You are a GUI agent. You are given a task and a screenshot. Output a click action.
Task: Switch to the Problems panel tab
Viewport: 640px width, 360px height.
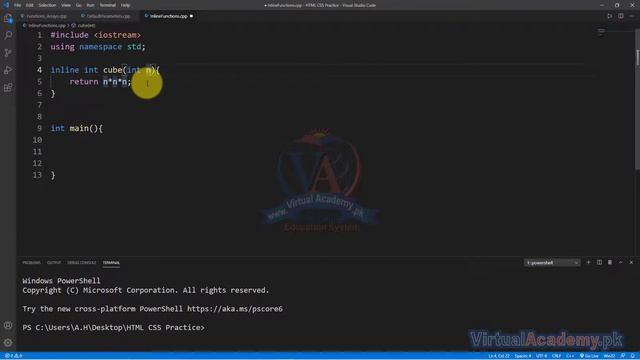pyautogui.click(x=31, y=263)
